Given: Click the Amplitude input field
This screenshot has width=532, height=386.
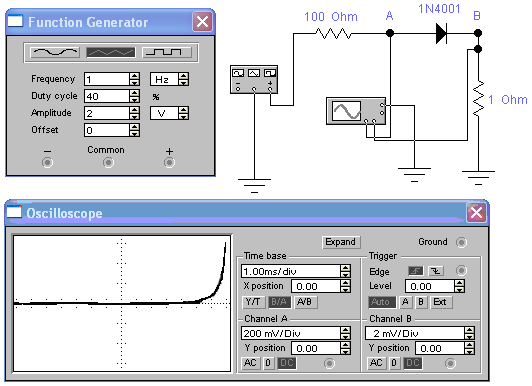Looking at the screenshot, I should 107,113.
